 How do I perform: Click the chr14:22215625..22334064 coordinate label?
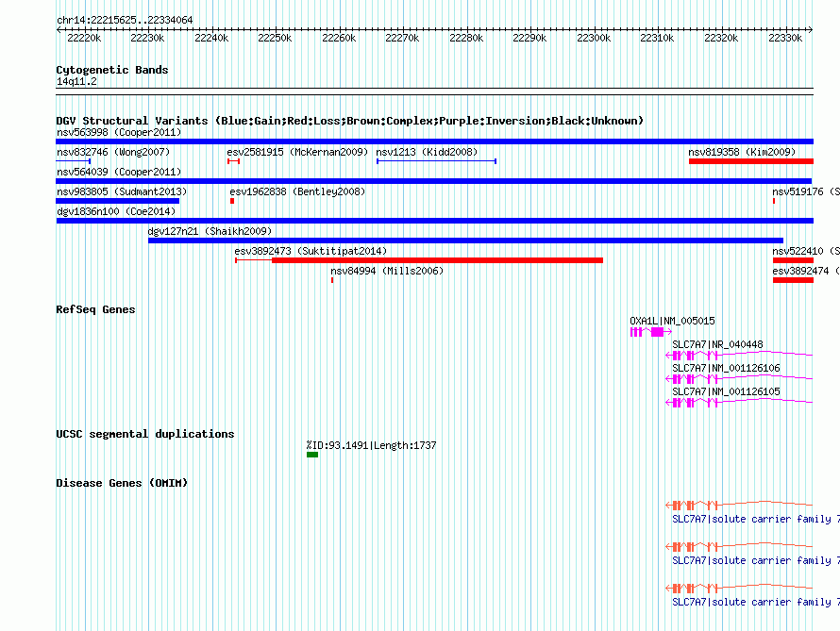pos(125,20)
